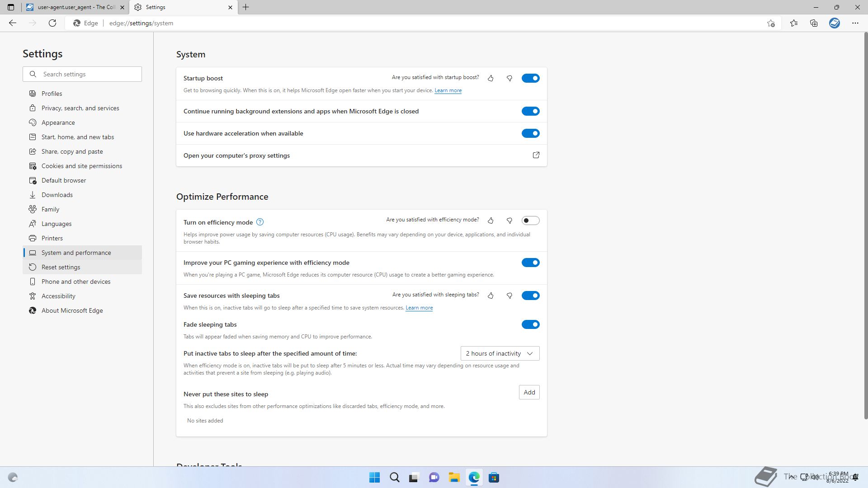Go to Default browser settings
The image size is (868, 488).
[x=82, y=180]
